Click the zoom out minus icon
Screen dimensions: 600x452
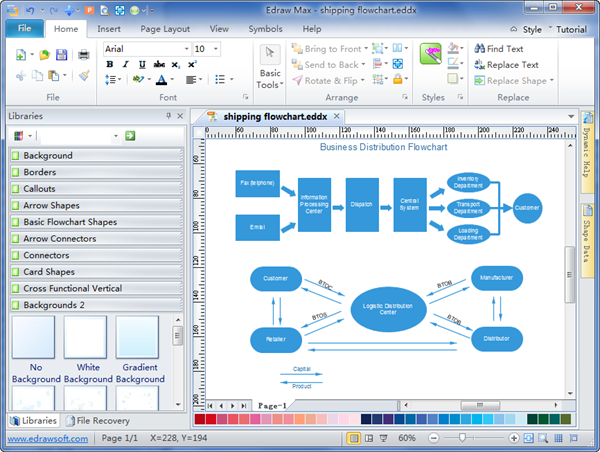pyautogui.click(x=432, y=439)
